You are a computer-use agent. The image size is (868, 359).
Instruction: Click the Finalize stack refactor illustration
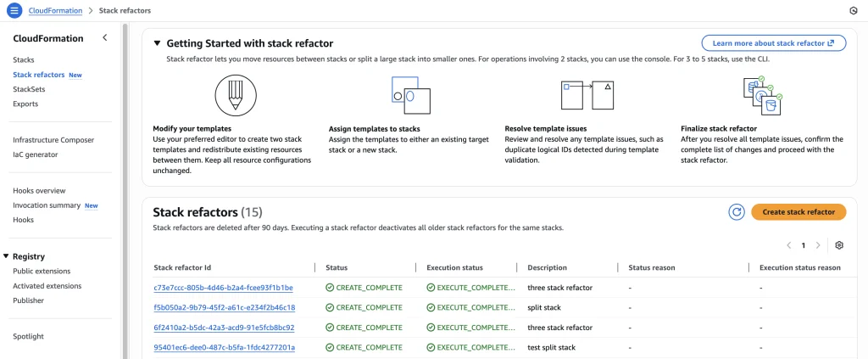(x=763, y=95)
